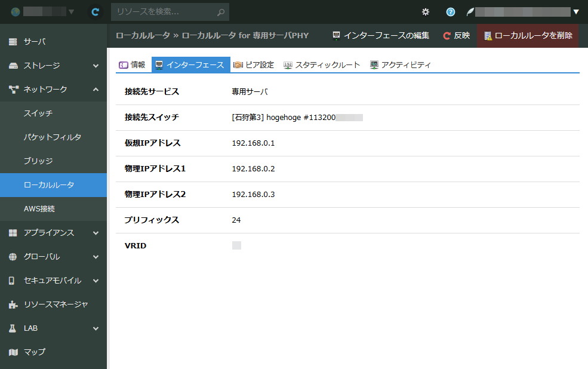Click the マップ menu label
The height and width of the screenshot is (369, 588).
point(35,352)
